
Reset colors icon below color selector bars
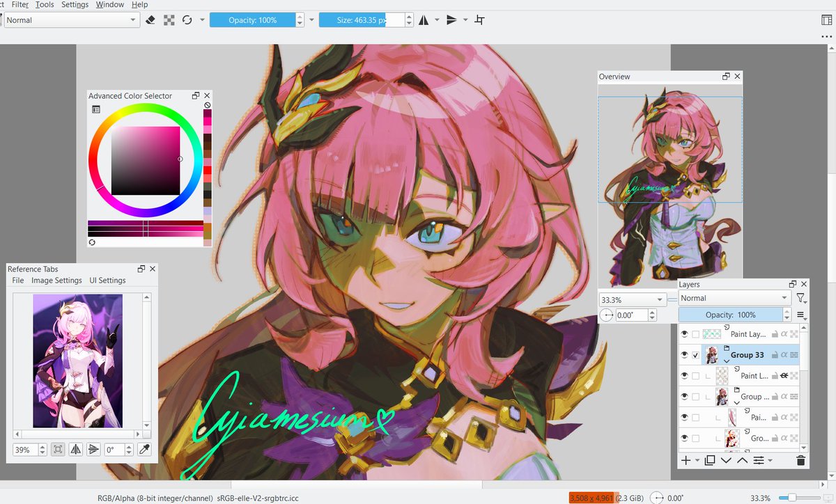pos(92,242)
